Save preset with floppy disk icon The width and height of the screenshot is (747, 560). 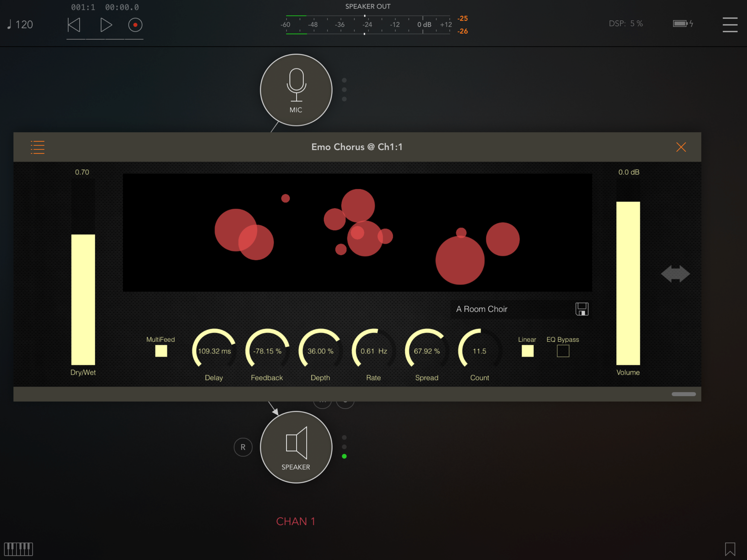click(x=582, y=309)
